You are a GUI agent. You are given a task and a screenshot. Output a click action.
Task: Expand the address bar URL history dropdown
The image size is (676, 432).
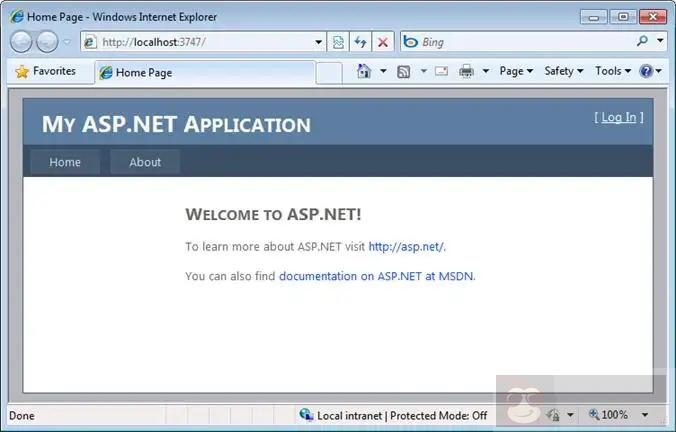[319, 42]
